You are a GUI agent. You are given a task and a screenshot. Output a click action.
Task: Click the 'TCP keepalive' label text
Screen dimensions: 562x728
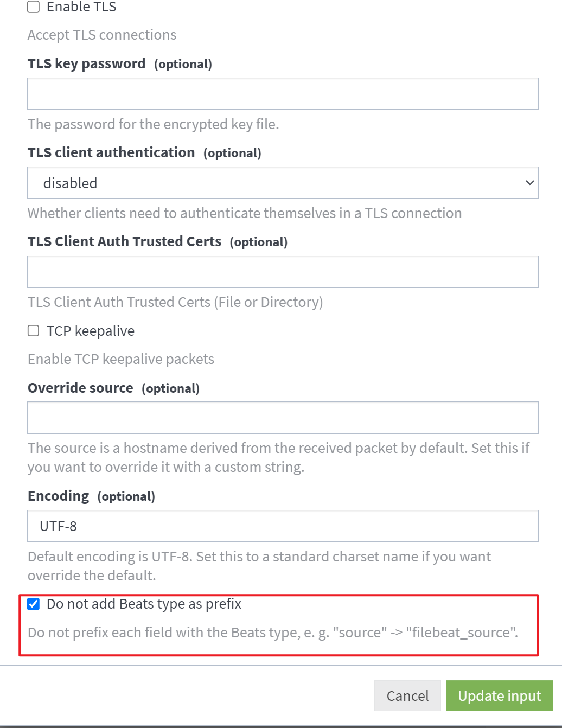pyautogui.click(x=91, y=331)
